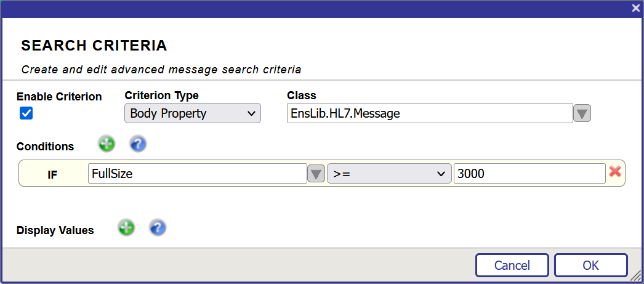The image size is (644, 284).
Task: Click the Cancel button
Action: 512,266
